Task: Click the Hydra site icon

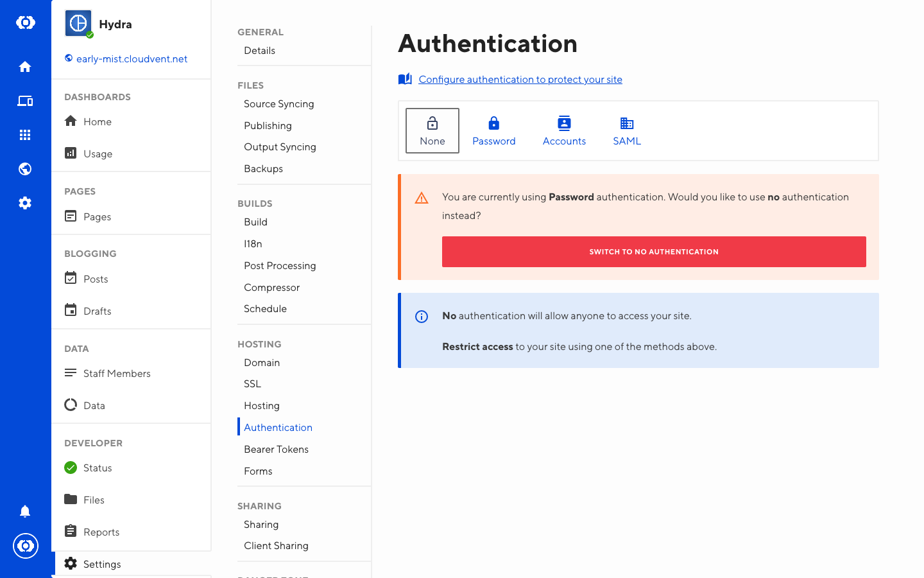Action: [78, 24]
